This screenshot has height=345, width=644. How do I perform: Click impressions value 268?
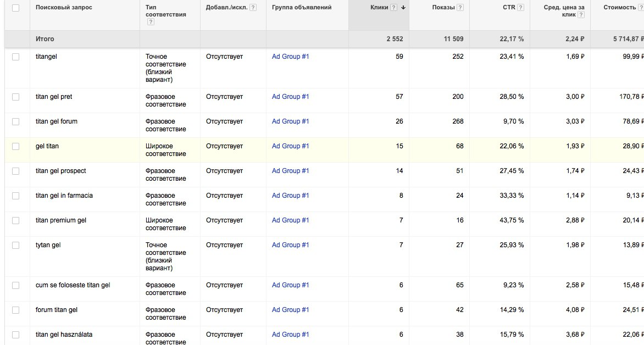pyautogui.click(x=458, y=121)
